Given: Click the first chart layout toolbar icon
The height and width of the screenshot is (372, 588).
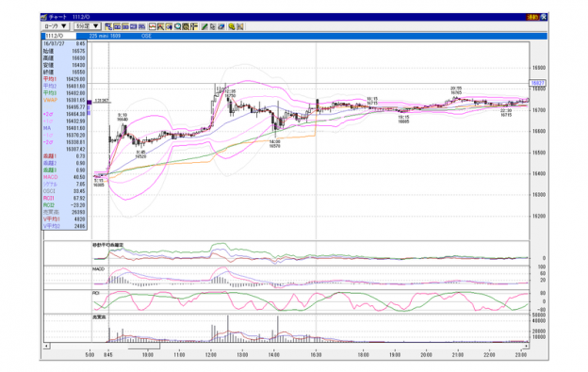Looking at the screenshot, I should click(x=108, y=26).
